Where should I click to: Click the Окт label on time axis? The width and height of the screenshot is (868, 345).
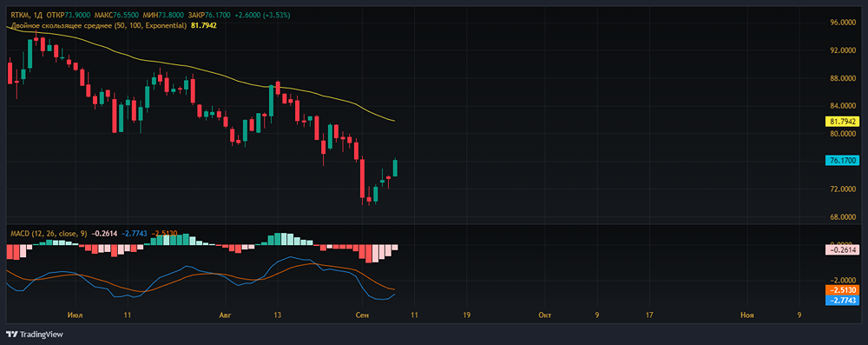pos(545,315)
